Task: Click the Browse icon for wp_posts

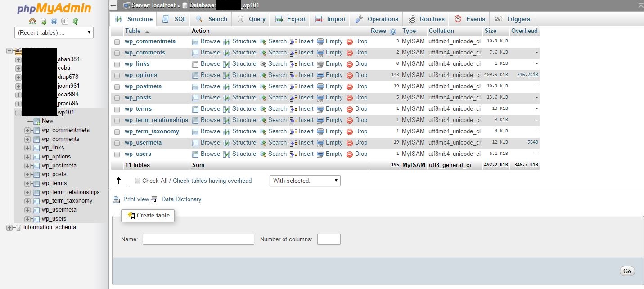Action: (195, 98)
